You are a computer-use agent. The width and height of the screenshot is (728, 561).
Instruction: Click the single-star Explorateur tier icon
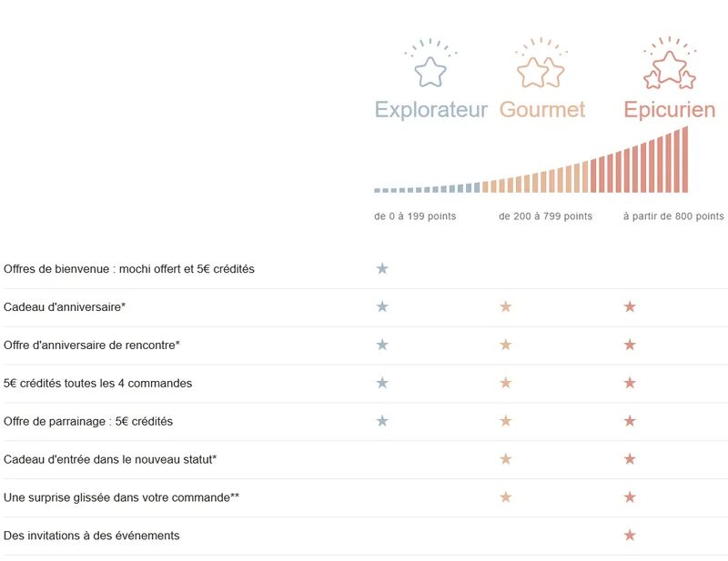430,63
